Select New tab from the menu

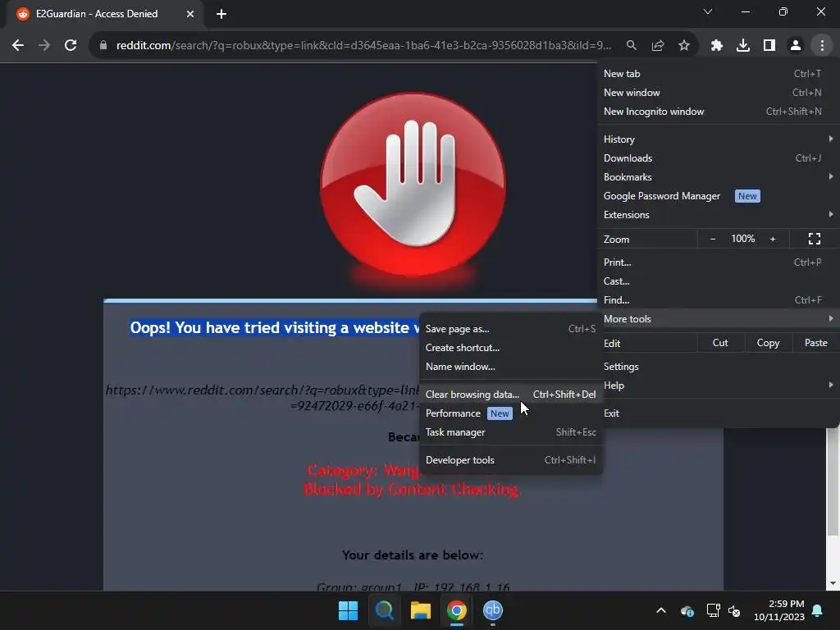coord(718,74)
